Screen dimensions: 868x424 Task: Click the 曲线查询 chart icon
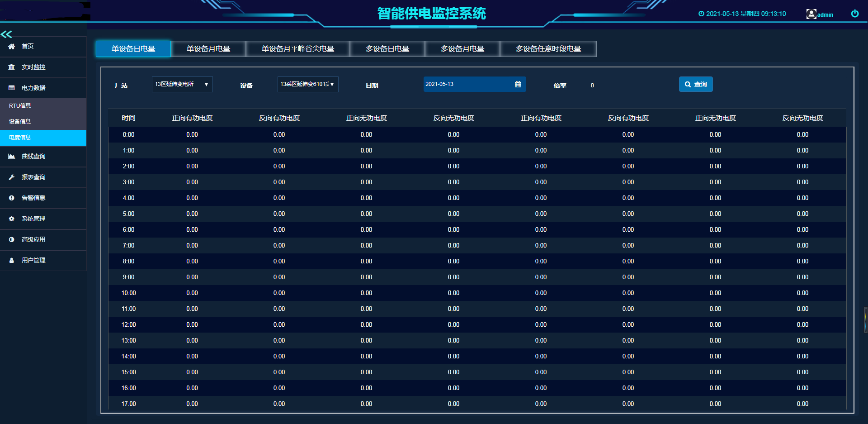12,157
